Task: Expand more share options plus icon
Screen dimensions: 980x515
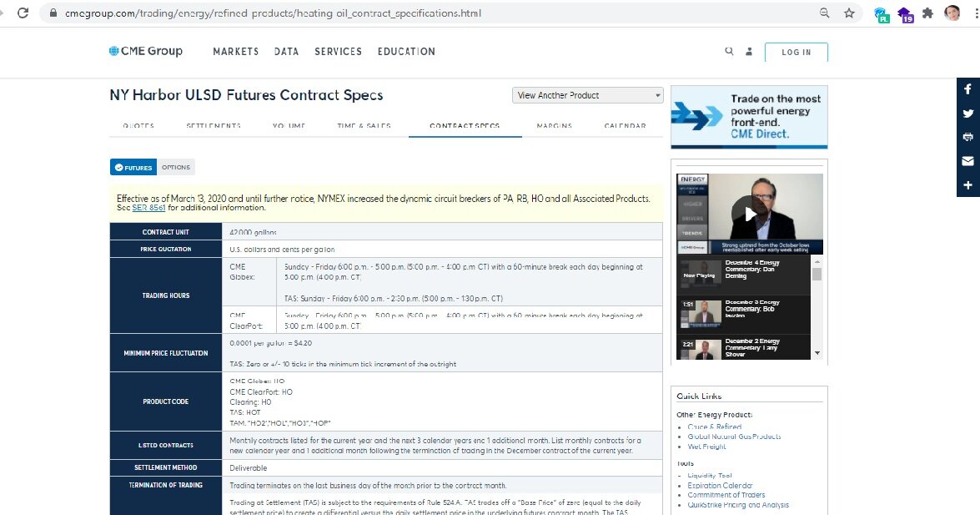Action: (967, 185)
